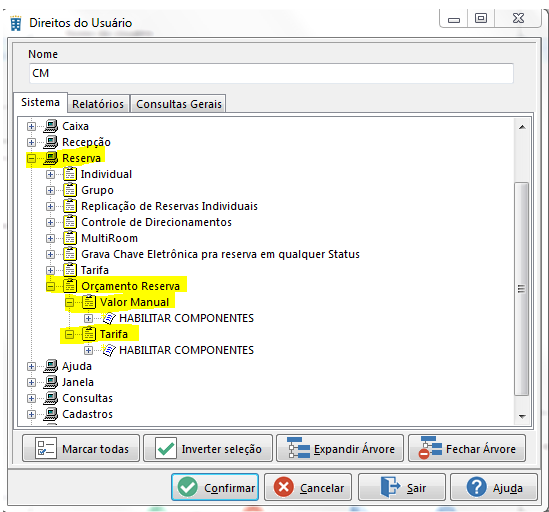
Task: Click into the Nome text field
Action: [x=271, y=73]
